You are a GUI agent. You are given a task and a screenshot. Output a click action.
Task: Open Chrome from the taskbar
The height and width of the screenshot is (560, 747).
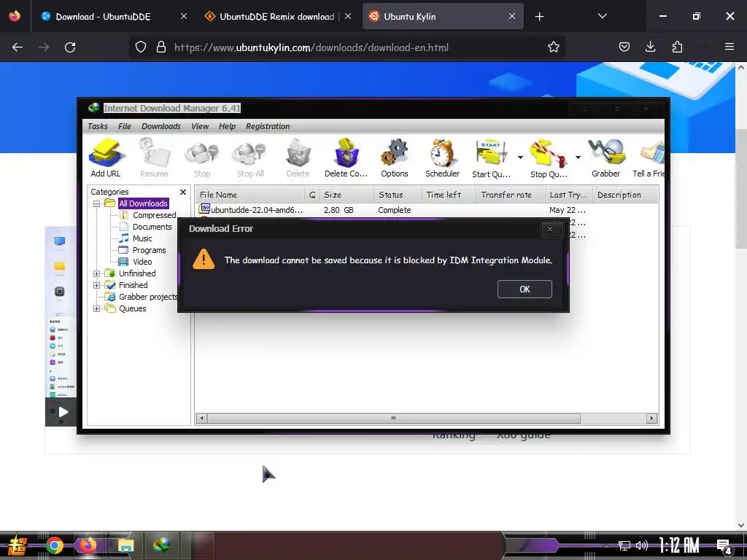coord(54,545)
